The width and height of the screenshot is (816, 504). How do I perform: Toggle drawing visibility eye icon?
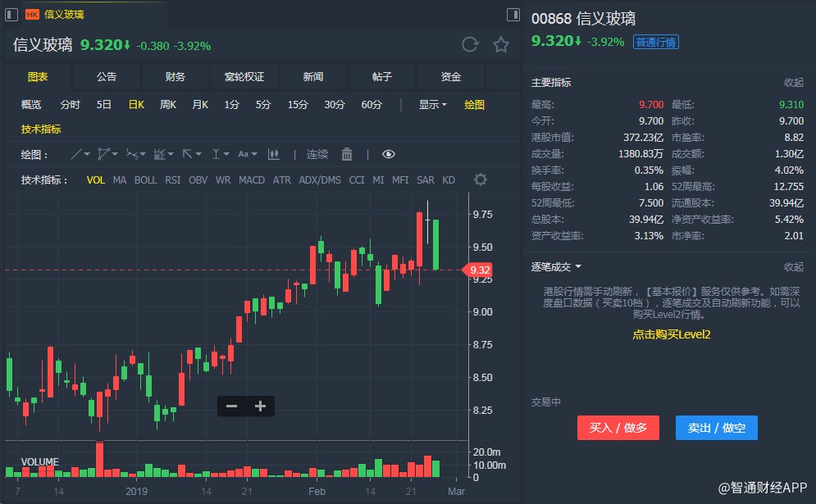[x=389, y=154]
